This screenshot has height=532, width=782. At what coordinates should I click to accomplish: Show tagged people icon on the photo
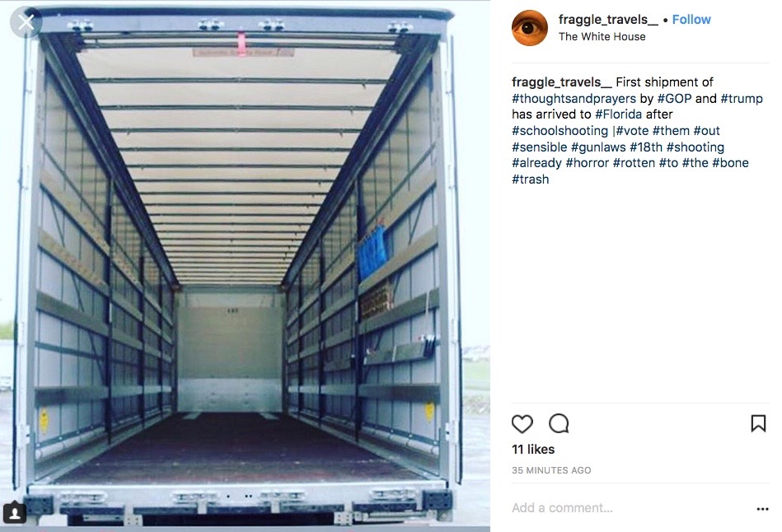click(x=15, y=512)
